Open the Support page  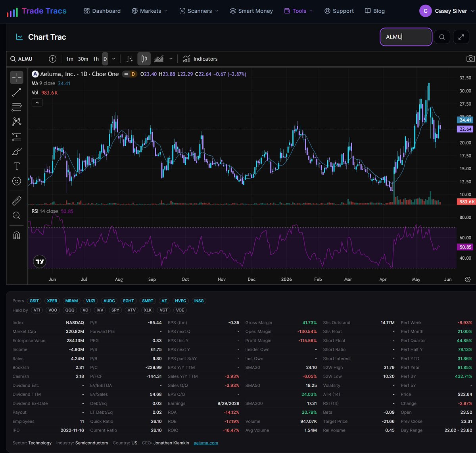pyautogui.click(x=339, y=11)
